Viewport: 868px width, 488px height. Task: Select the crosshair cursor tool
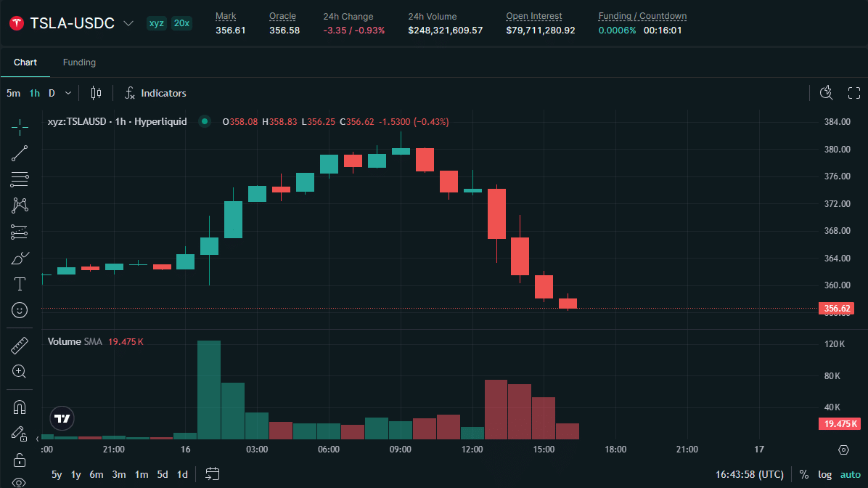click(x=20, y=127)
